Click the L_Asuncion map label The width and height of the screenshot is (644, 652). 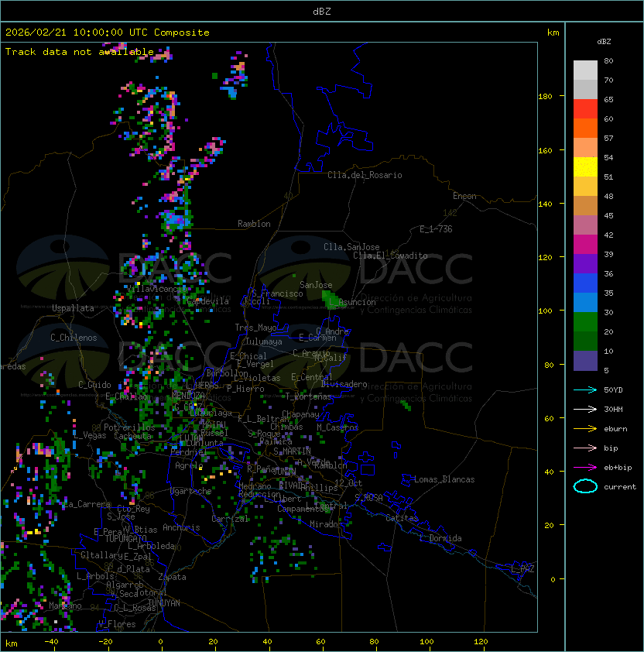coord(352,302)
